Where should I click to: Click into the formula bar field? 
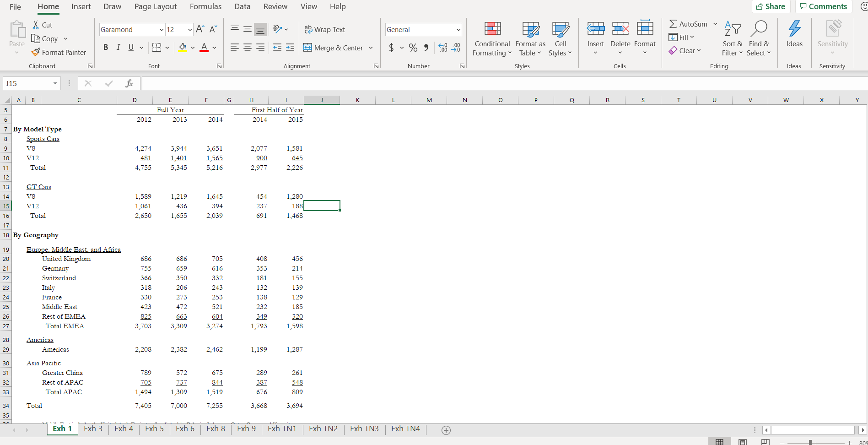504,83
